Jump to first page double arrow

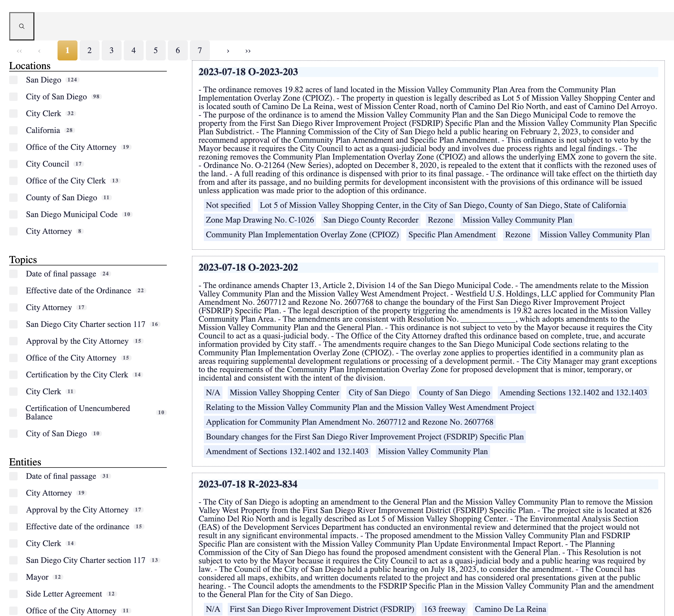click(19, 50)
